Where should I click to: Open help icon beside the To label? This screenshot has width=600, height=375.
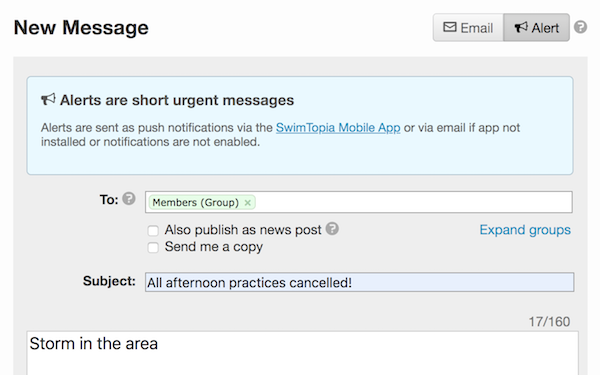pyautogui.click(x=129, y=199)
